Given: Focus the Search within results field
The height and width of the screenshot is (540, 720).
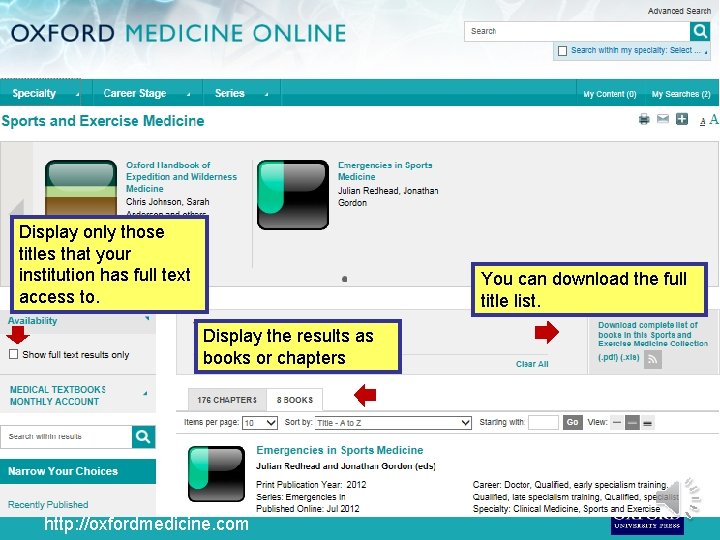Looking at the screenshot, I should pos(66,437).
